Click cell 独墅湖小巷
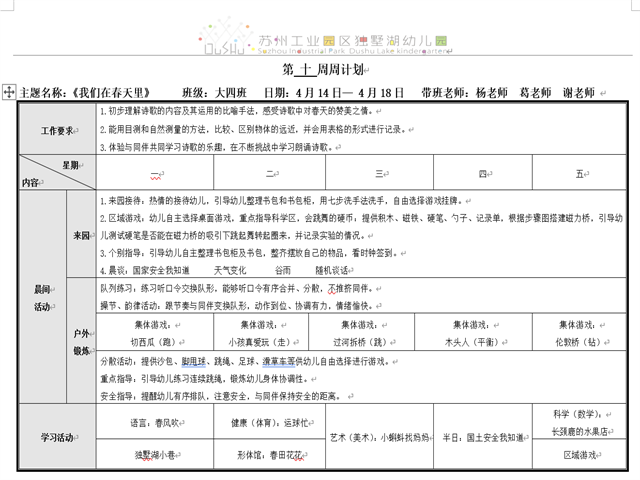This screenshot has width=640, height=480. coord(155,455)
